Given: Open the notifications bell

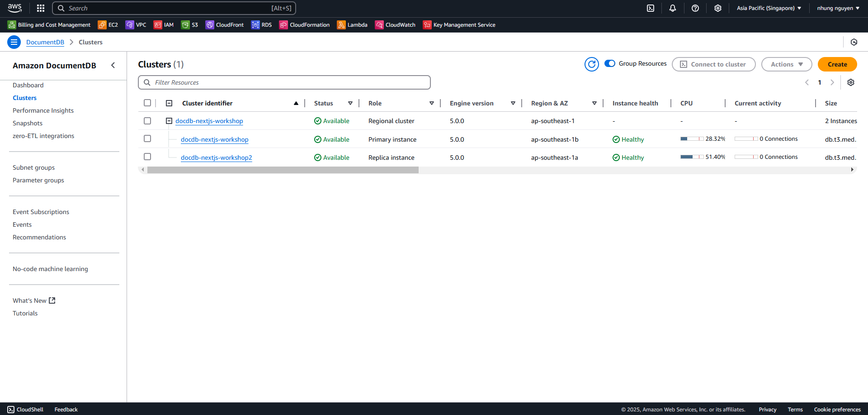Looking at the screenshot, I should point(673,8).
